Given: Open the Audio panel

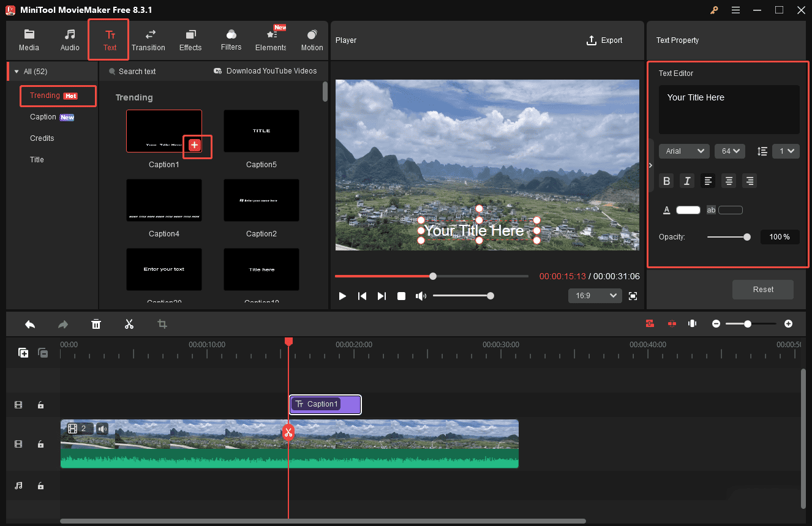Looking at the screenshot, I should pyautogui.click(x=69, y=39).
